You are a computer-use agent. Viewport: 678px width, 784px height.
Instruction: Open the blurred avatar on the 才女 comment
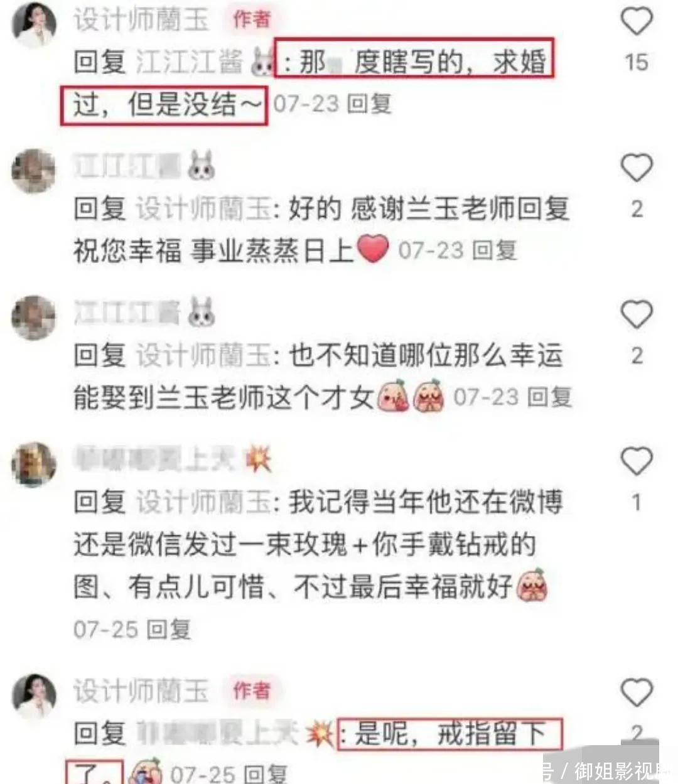34,318
